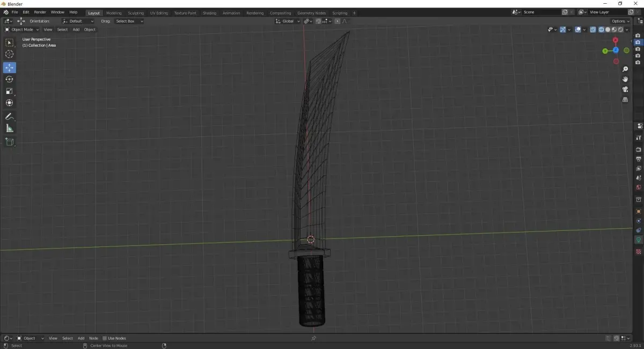Toggle proportional editing icon
The height and width of the screenshot is (349, 644).
click(x=337, y=21)
